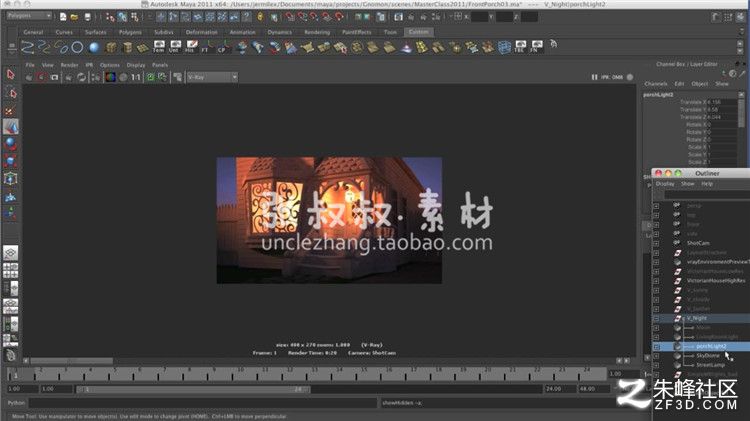750x421 pixels.
Task: Create a sphere from the shelf
Action: 94,47
